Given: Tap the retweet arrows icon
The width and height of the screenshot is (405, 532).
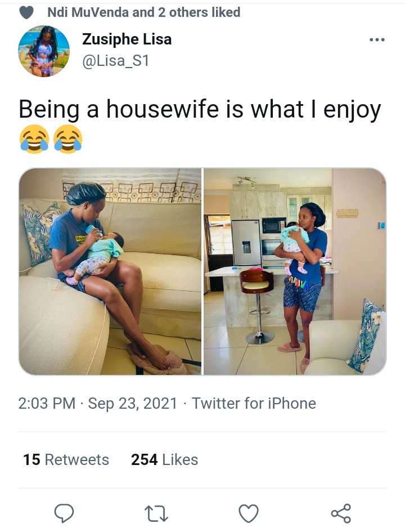Looking at the screenshot, I should point(156,513).
